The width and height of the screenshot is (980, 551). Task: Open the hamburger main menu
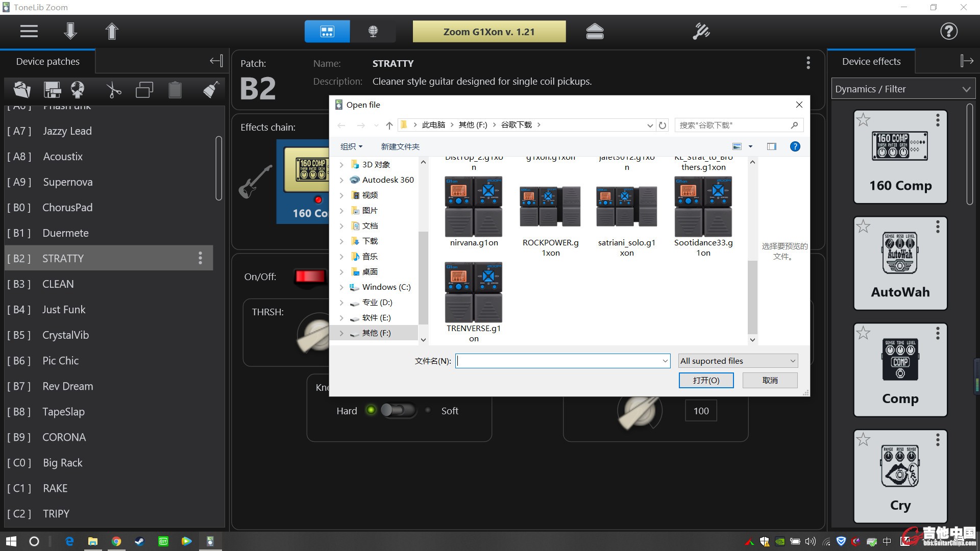coord(29,31)
